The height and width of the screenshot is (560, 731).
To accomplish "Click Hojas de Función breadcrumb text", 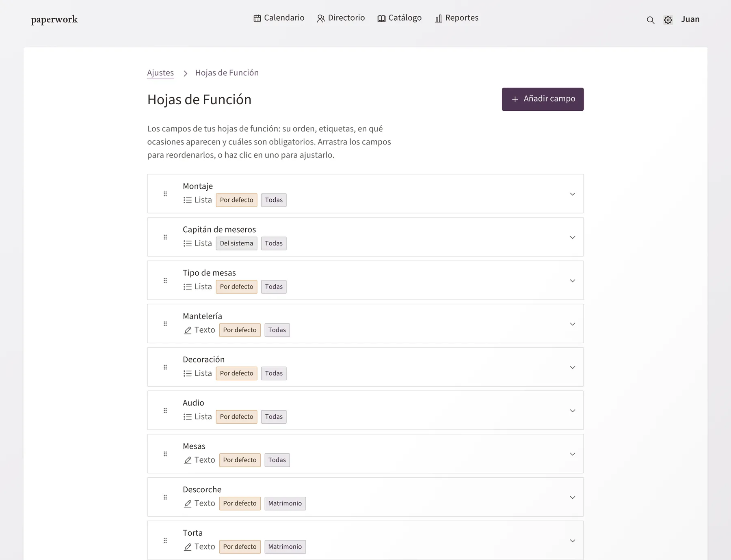I will click(x=227, y=73).
